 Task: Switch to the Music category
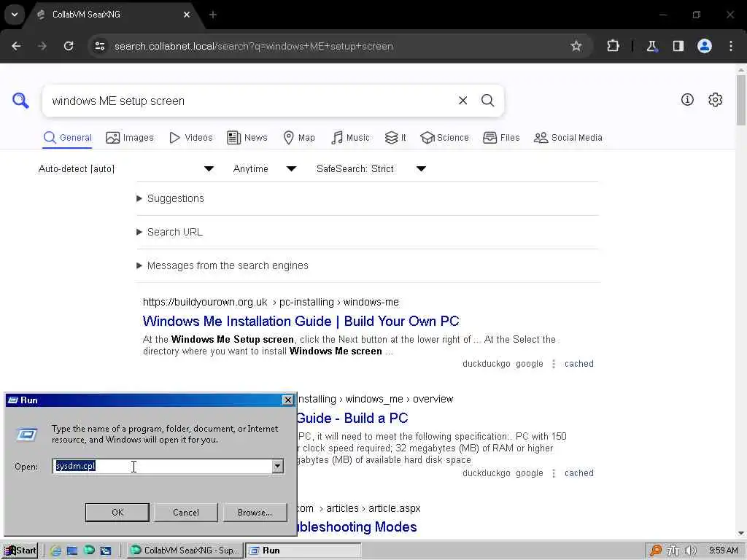350,138
